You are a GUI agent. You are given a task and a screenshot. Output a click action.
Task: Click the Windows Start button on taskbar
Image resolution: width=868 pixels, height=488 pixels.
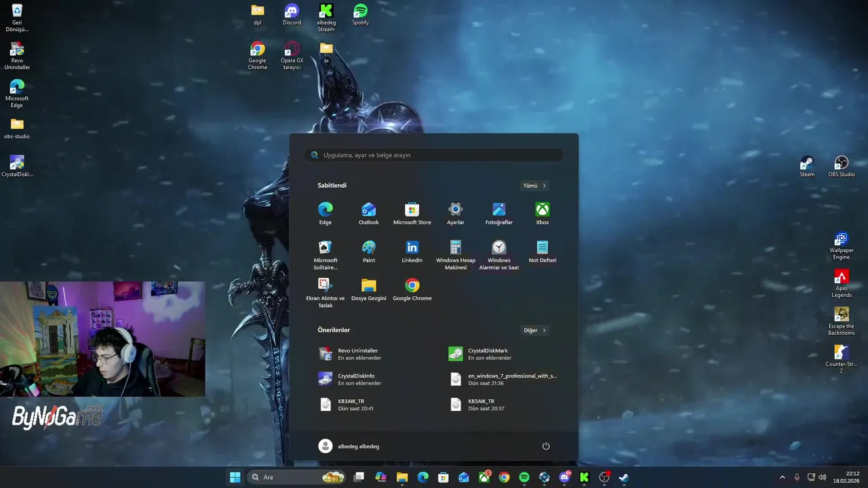click(235, 477)
